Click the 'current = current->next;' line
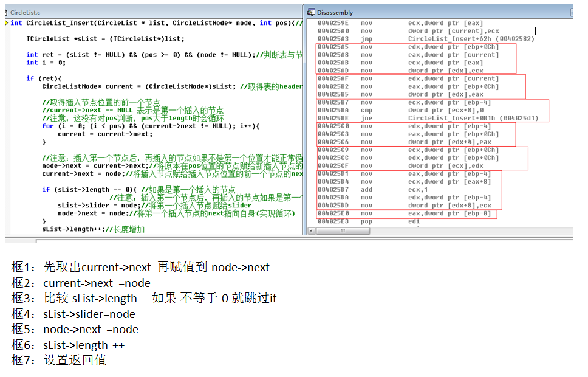 105,134
